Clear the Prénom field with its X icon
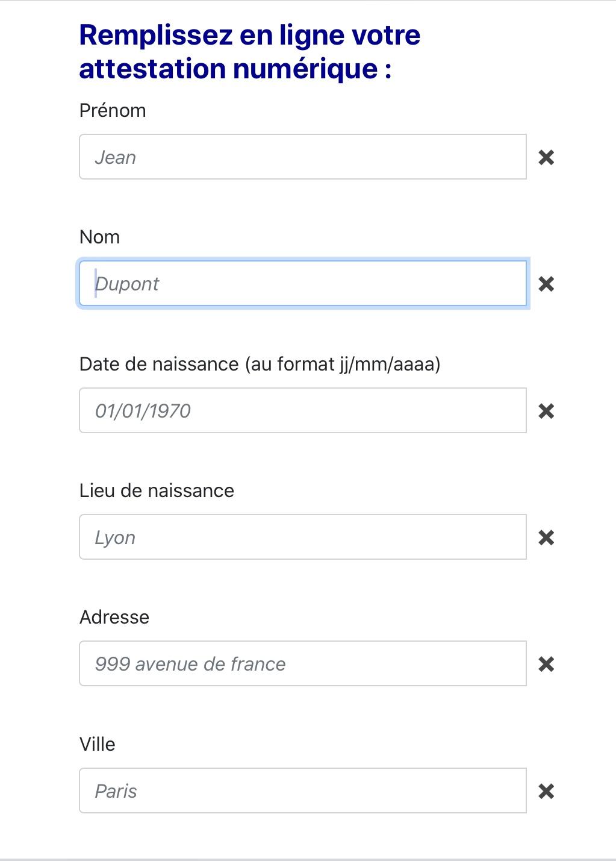The height and width of the screenshot is (861, 616). tap(546, 157)
